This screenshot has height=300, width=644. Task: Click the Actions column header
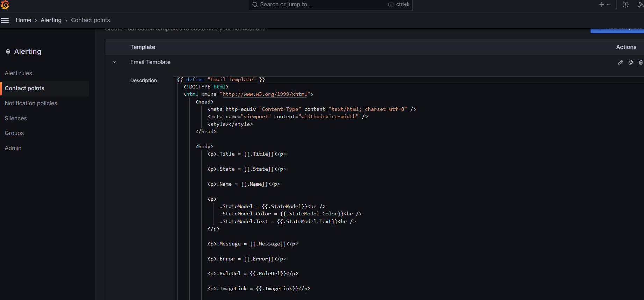tap(626, 47)
